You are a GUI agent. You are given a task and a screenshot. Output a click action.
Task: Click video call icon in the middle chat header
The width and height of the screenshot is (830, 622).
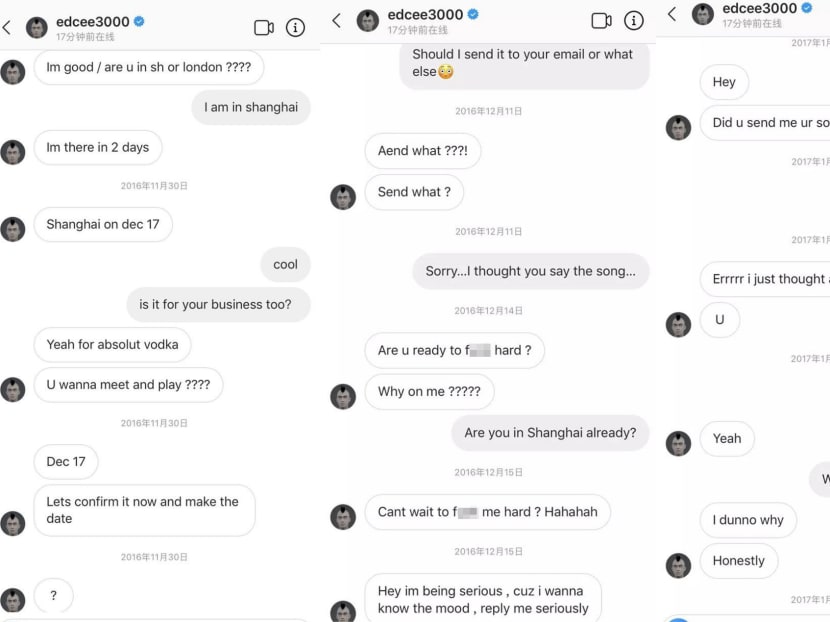pyautogui.click(x=602, y=21)
